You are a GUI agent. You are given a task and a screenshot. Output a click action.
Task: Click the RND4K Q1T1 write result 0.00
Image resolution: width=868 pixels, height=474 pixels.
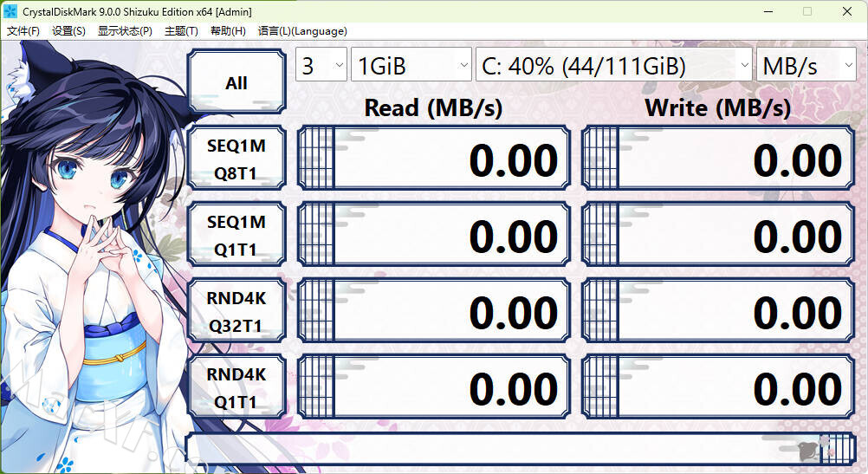click(718, 387)
